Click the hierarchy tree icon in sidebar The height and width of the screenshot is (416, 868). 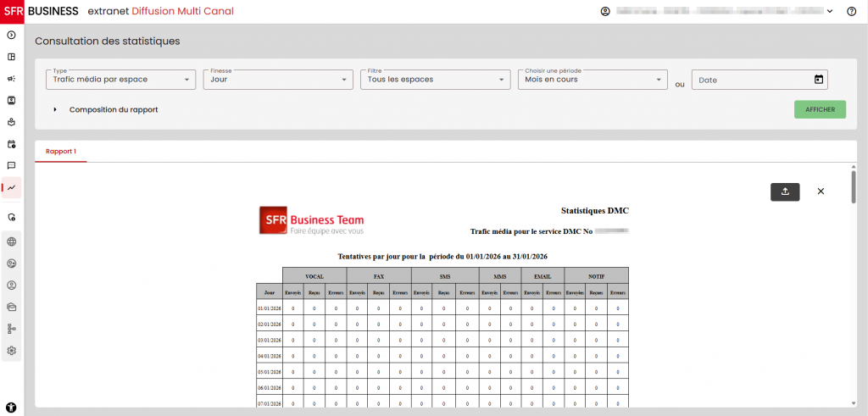click(x=12, y=329)
